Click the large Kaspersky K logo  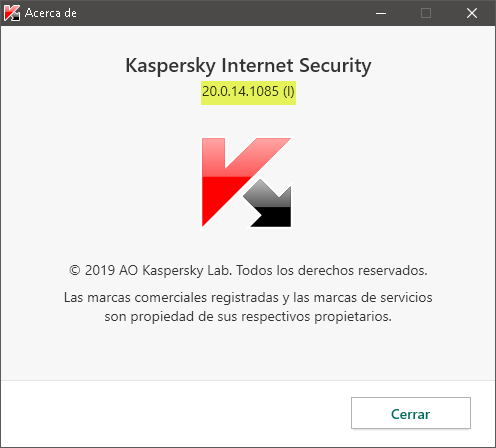[246, 182]
